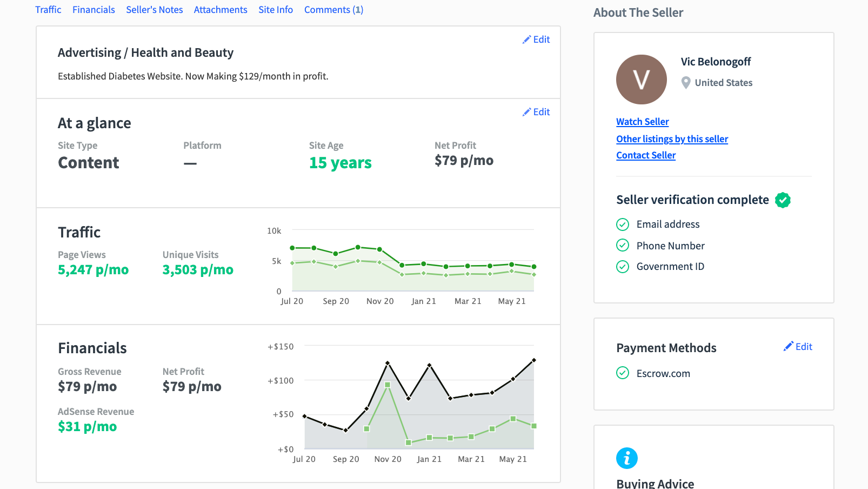Click the green seller verification badge

pos(783,200)
